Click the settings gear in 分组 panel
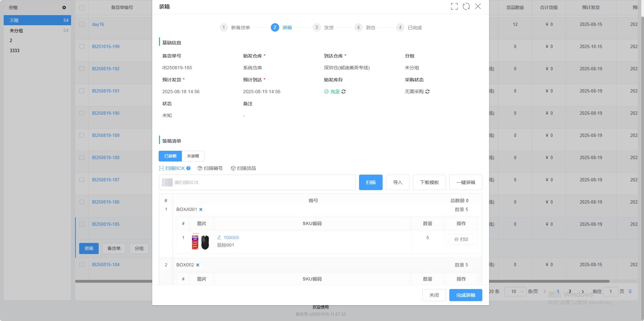Image resolution: width=644 pixels, height=321 pixels. coord(64,7)
